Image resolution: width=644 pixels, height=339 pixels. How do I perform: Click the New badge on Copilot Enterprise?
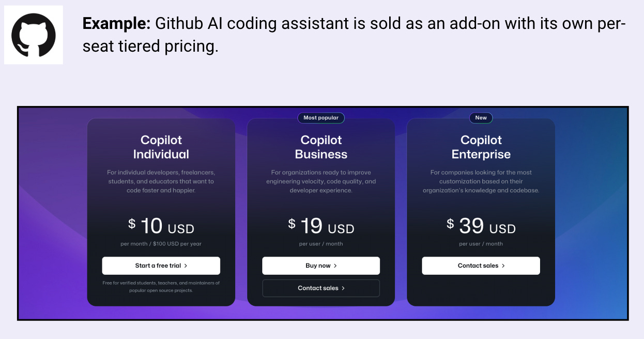pyautogui.click(x=481, y=118)
